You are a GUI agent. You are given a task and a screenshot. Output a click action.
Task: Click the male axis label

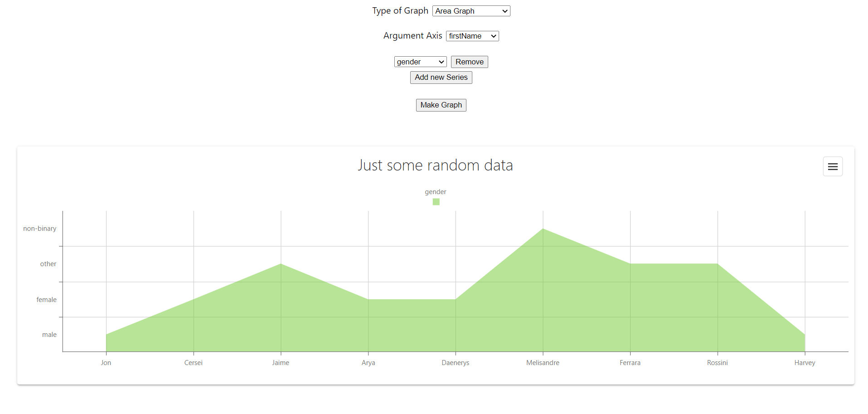click(x=49, y=335)
